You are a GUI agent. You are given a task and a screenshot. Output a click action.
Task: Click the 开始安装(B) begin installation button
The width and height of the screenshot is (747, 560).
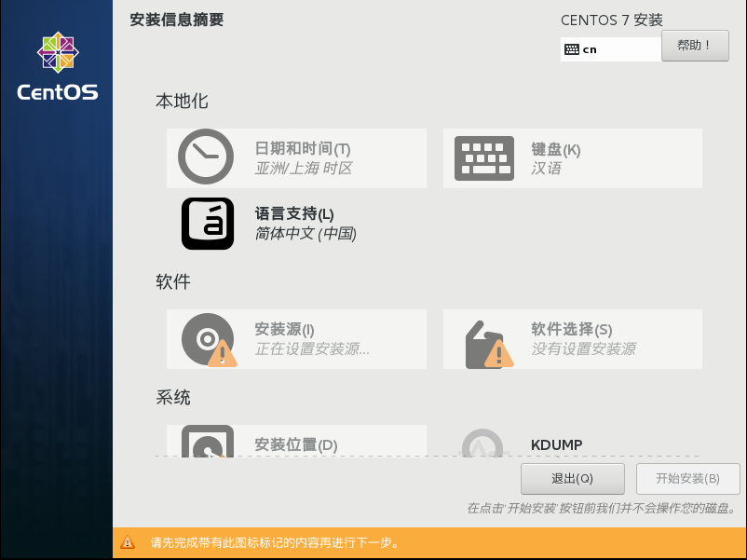coord(688,479)
